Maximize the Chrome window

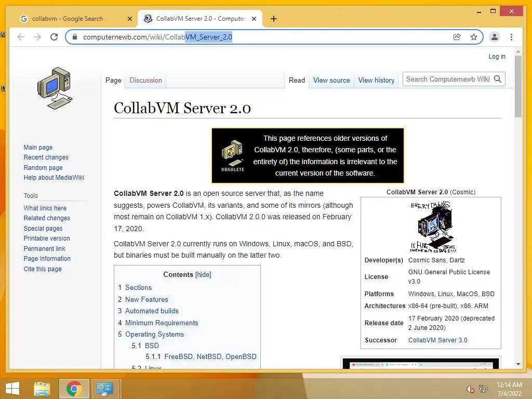[493, 11]
